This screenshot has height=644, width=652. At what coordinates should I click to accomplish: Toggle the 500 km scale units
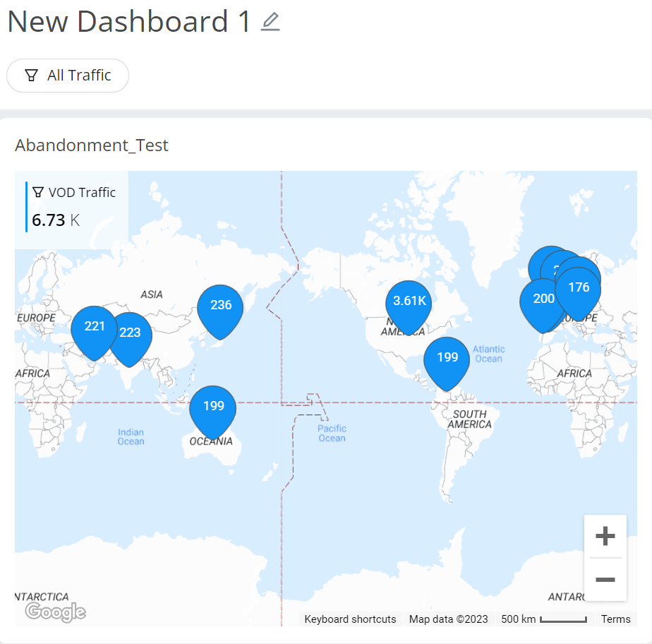(543, 619)
